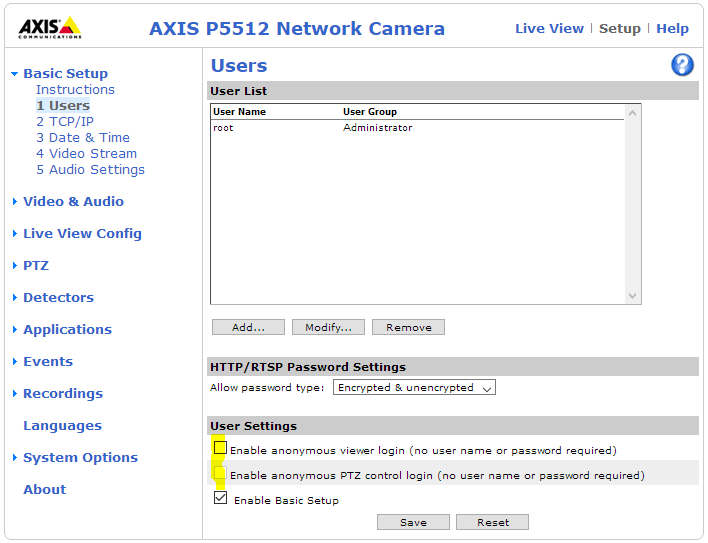Open the Video & Audio menu label
Screen dimensions: 708x543
pyautogui.click(x=74, y=201)
